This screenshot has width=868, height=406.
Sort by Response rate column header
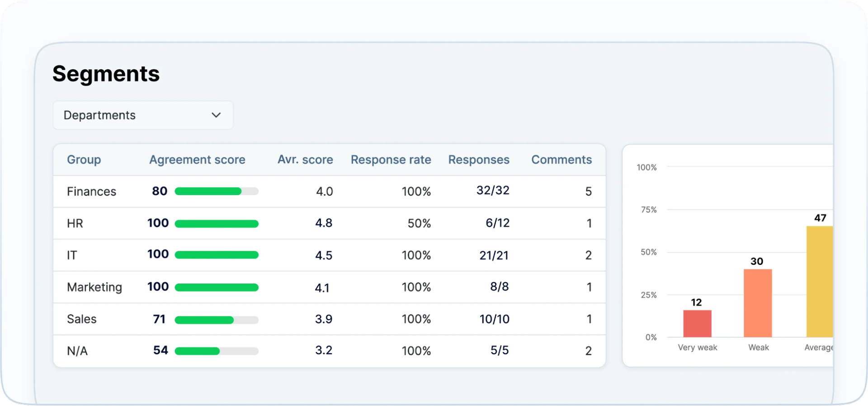point(391,160)
